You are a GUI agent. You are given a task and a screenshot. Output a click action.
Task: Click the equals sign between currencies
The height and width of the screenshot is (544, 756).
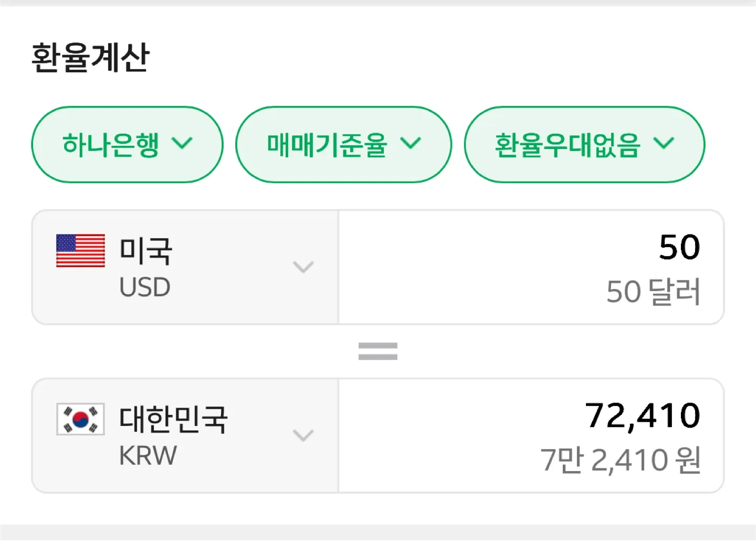(377, 351)
